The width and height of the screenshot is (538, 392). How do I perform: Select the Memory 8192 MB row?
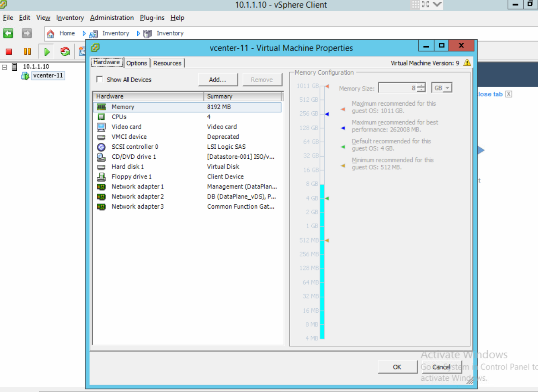click(187, 107)
